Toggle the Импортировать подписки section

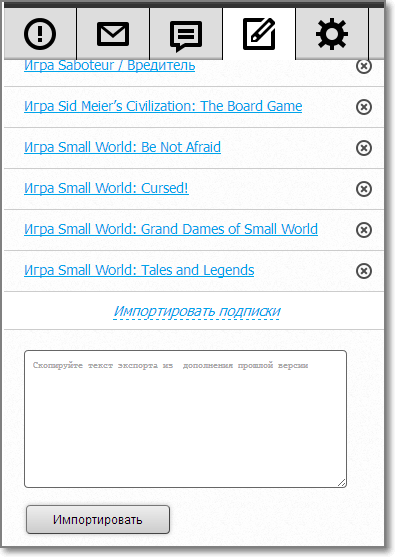tap(197, 312)
